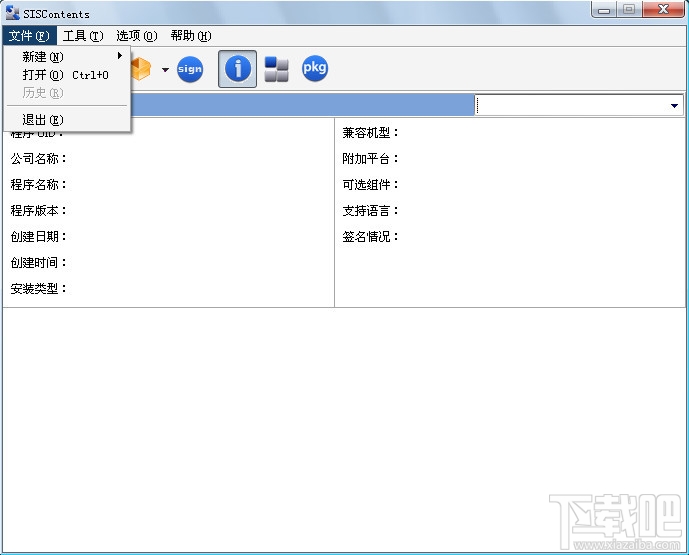Click the 支持语言 label

[370, 210]
